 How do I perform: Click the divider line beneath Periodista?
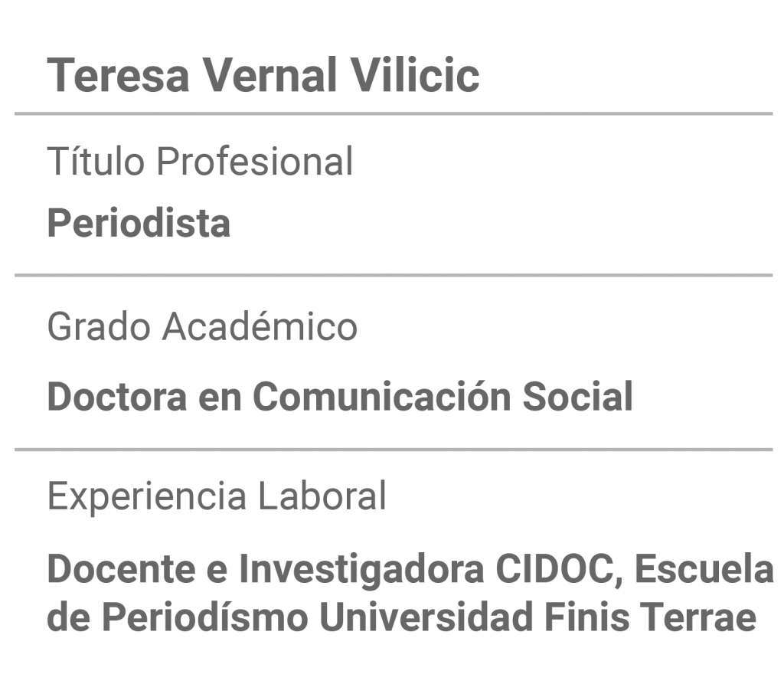point(394,275)
